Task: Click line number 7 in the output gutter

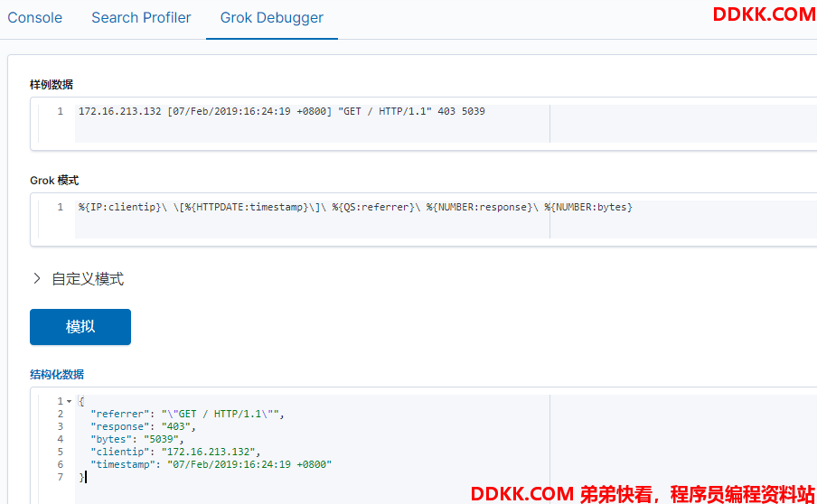Action: [x=61, y=477]
